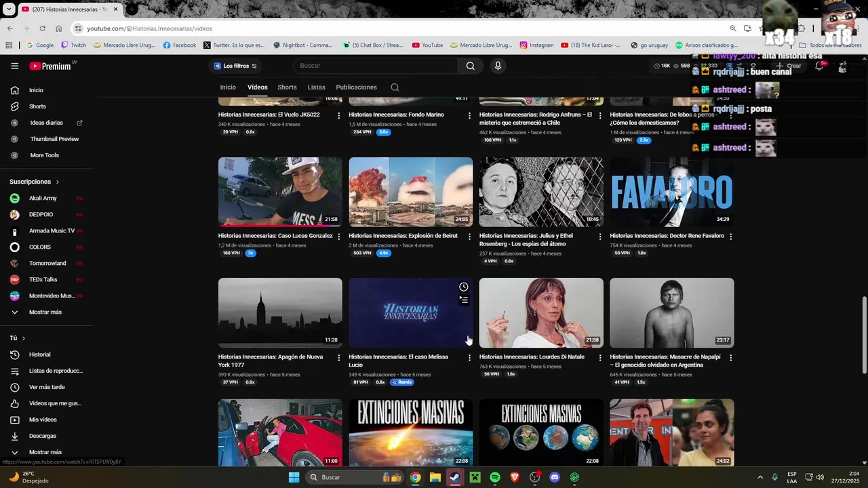
Task: Open options menu for Fondo Marino video
Action: 469,116
